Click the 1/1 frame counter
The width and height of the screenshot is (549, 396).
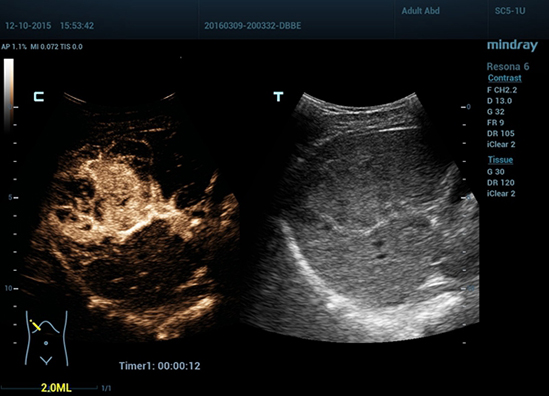(106, 388)
